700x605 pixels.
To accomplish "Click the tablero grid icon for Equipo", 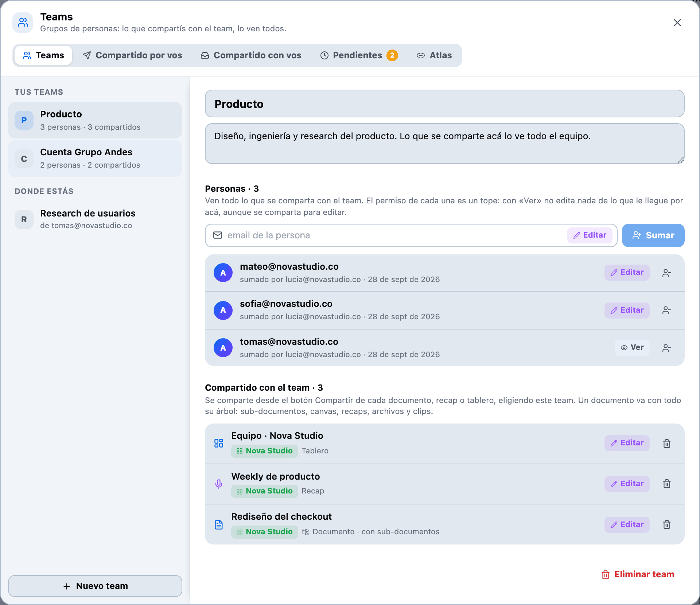I will tap(219, 443).
